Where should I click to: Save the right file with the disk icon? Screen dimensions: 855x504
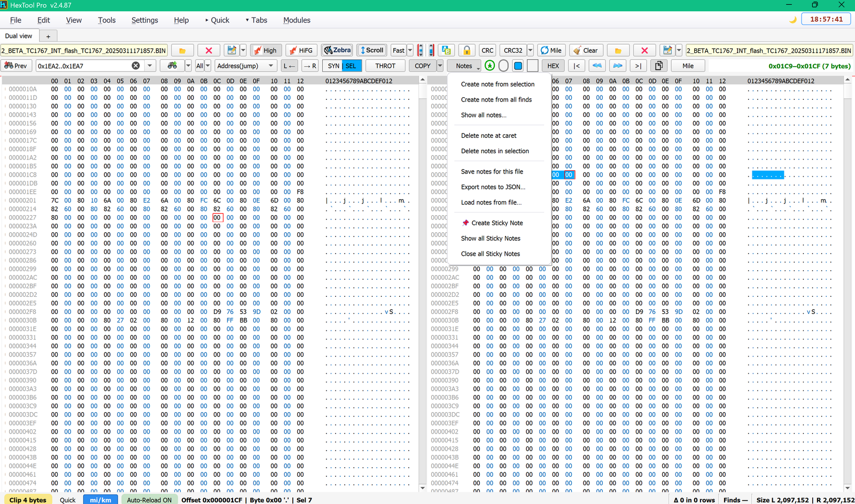click(667, 50)
